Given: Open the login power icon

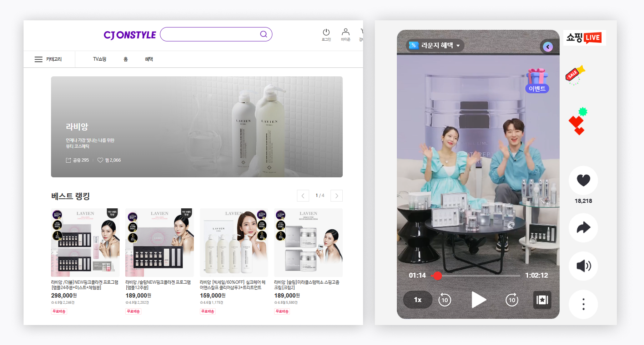Looking at the screenshot, I should [326, 32].
